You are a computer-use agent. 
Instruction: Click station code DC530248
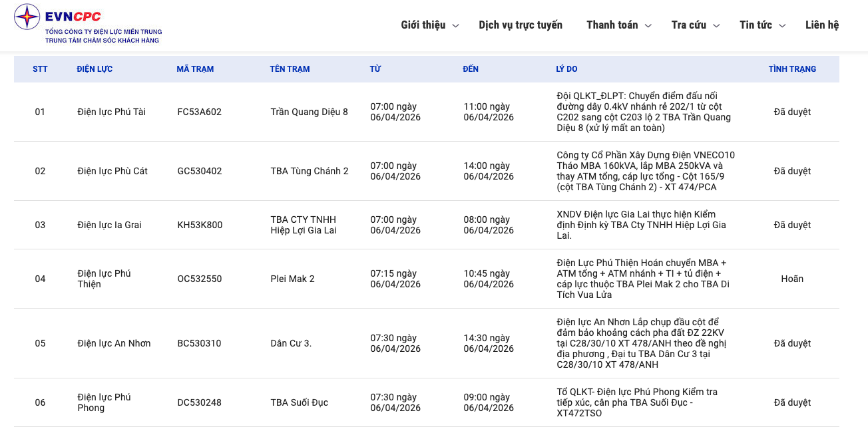[x=199, y=402]
